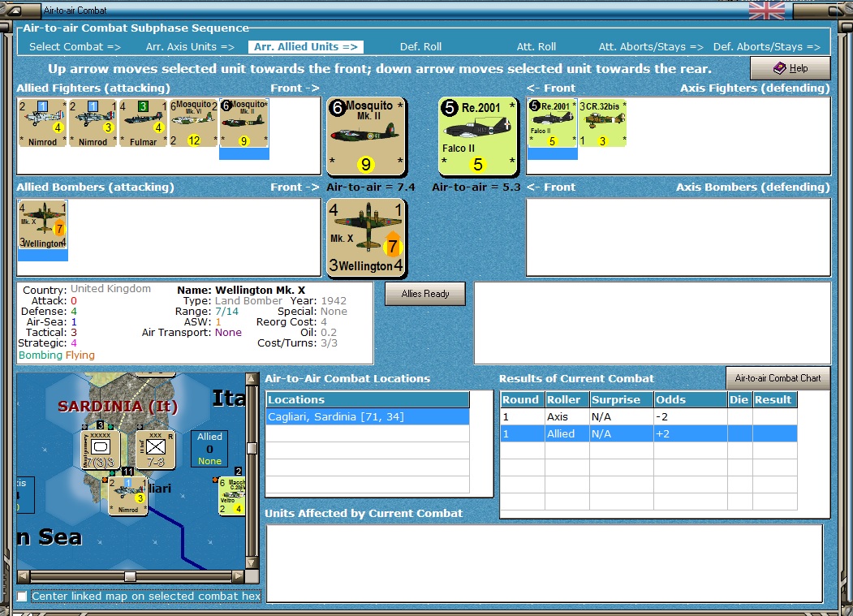Click the Help book icon
This screenshot has width=853, height=616.
(780, 68)
